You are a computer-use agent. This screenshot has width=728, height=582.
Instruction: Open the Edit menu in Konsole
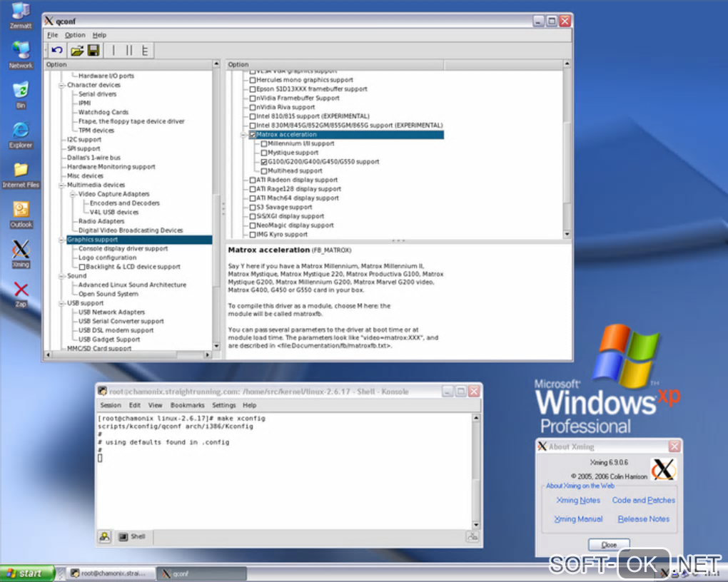[x=135, y=405]
